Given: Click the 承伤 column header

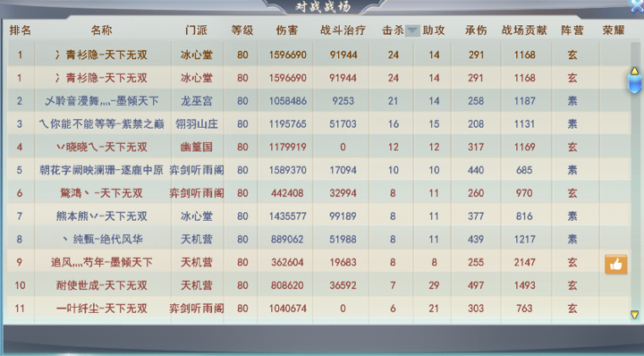Looking at the screenshot, I should point(476,30).
